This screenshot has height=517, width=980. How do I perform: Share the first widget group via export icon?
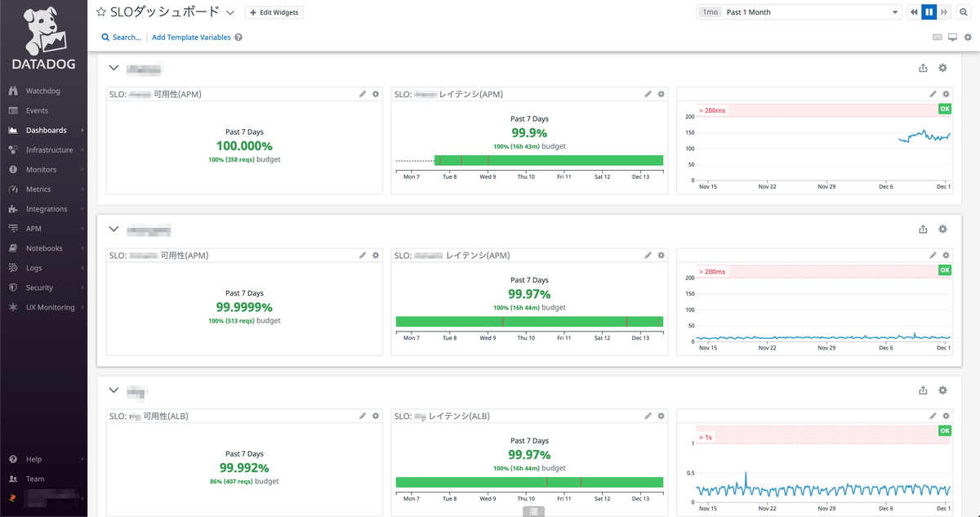[x=923, y=69]
